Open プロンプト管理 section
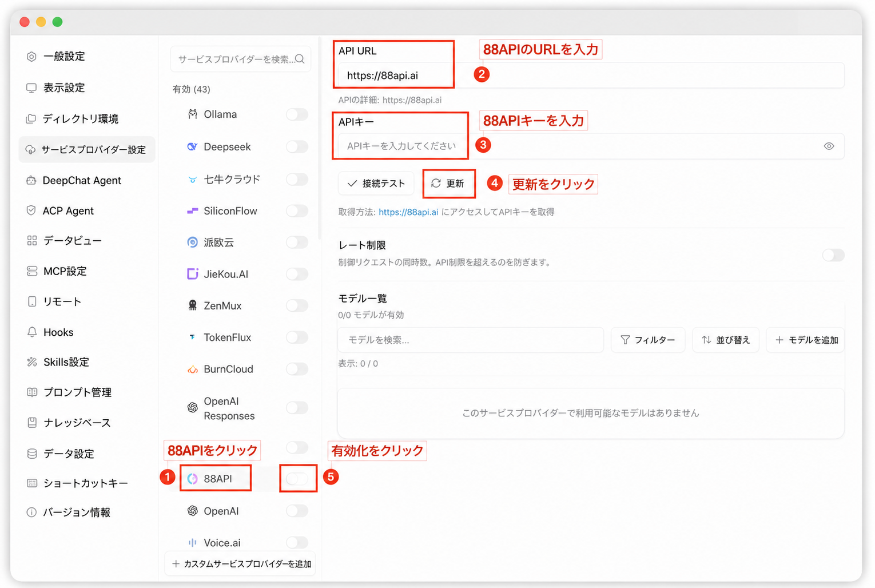The width and height of the screenshot is (875, 588). (87, 392)
